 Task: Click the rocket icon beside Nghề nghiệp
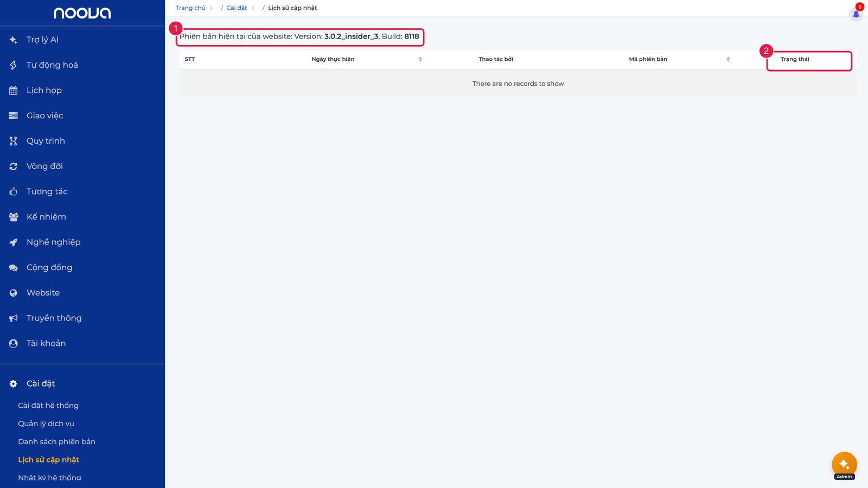coord(14,242)
